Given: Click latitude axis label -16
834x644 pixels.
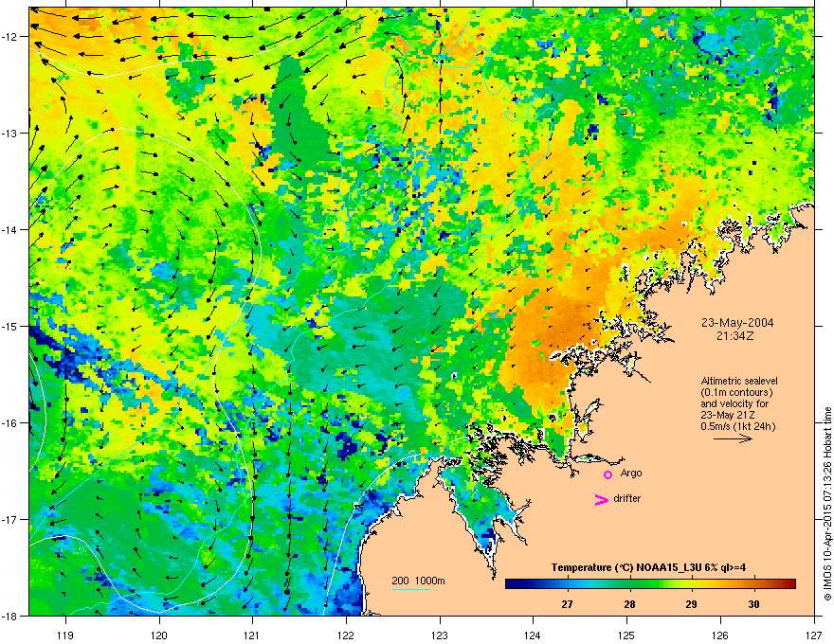Looking at the screenshot, I should (x=9, y=423).
